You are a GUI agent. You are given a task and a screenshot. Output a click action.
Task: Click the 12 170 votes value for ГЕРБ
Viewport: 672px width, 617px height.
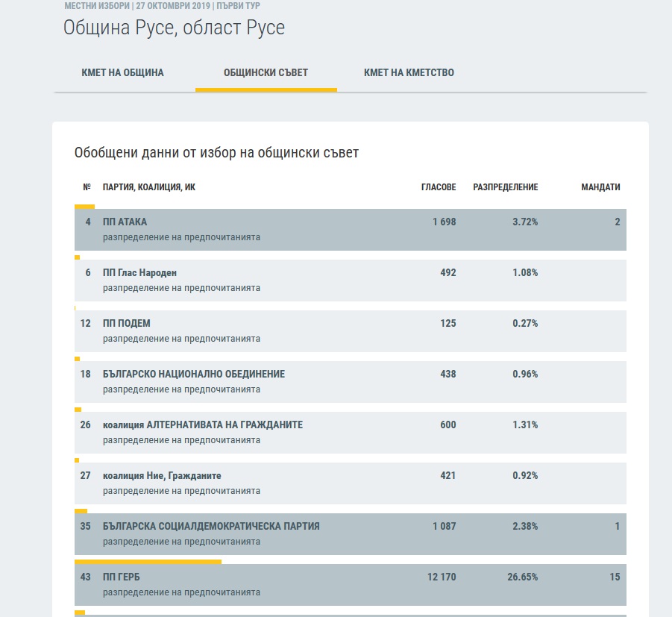(439, 577)
